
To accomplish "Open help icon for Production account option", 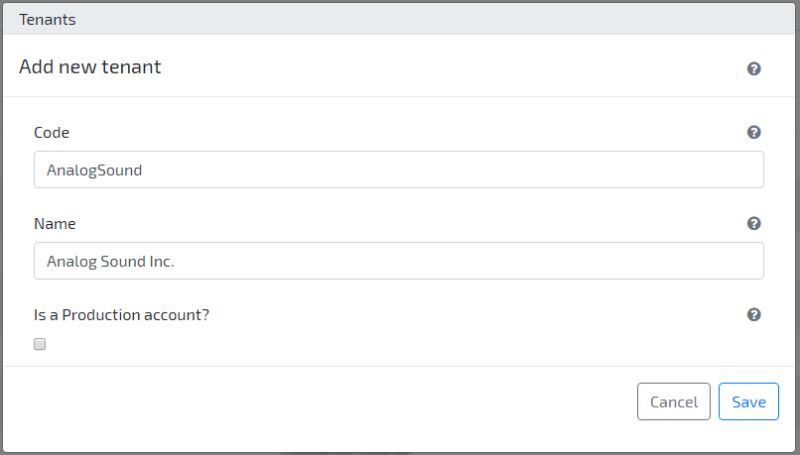I will pyautogui.click(x=754, y=315).
